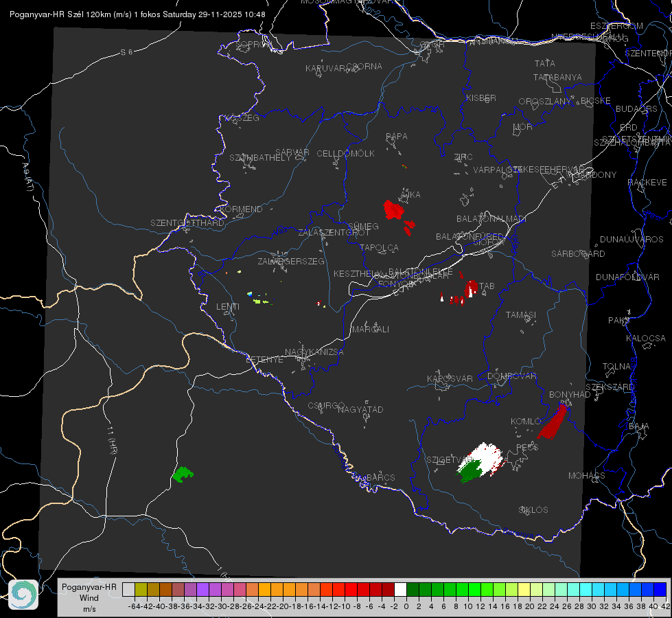672x618 pixels.
Task: Click the NAGYKANIZSA label
Action: [314, 352]
